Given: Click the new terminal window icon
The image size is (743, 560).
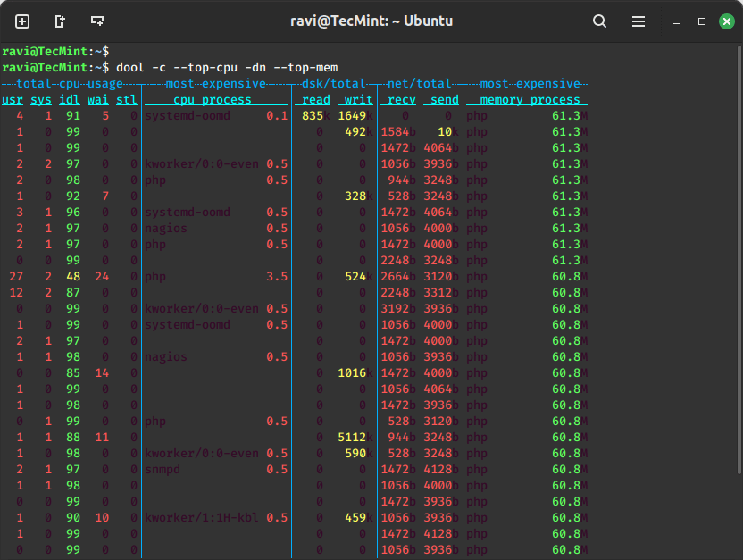Looking at the screenshot, I should pyautogui.click(x=60, y=21).
